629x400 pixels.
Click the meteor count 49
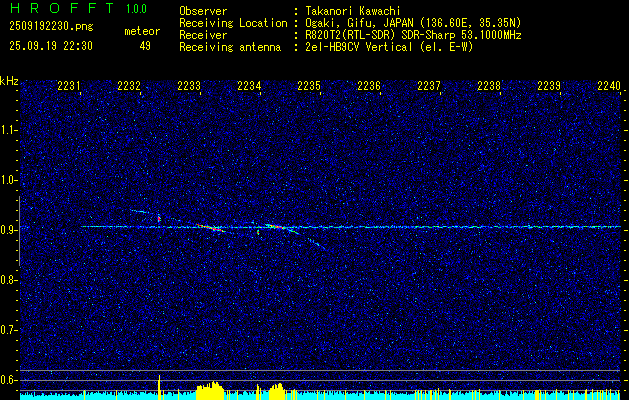[145, 46]
